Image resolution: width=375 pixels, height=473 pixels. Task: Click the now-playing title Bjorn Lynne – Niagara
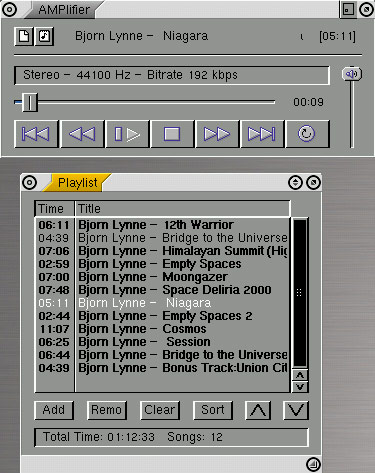tap(142, 36)
